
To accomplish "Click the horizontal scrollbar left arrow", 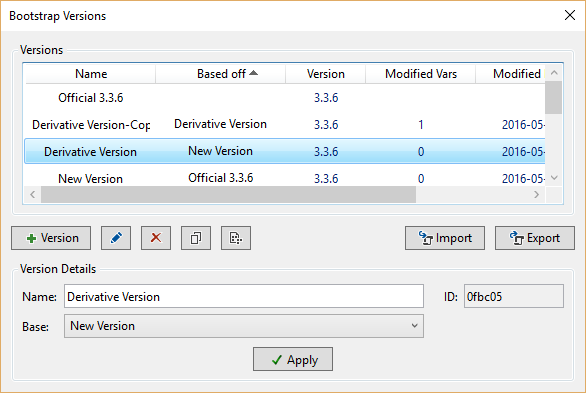I will 33,195.
